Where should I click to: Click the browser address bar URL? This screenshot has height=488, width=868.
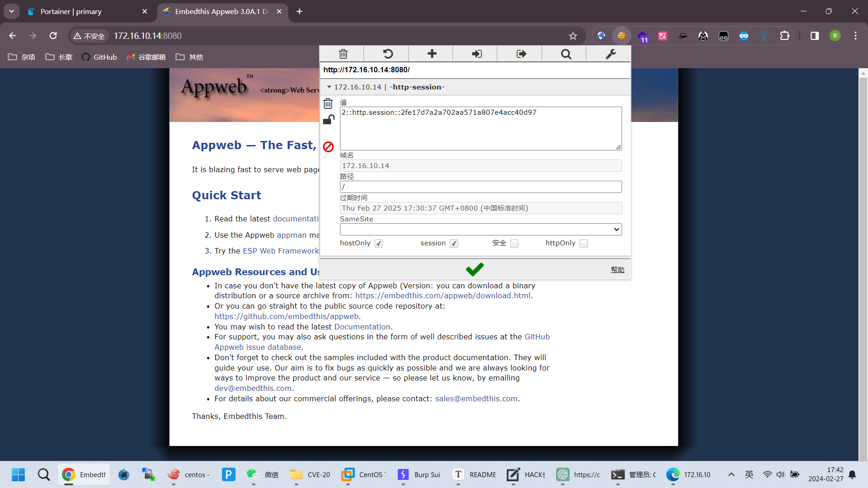[x=147, y=36]
